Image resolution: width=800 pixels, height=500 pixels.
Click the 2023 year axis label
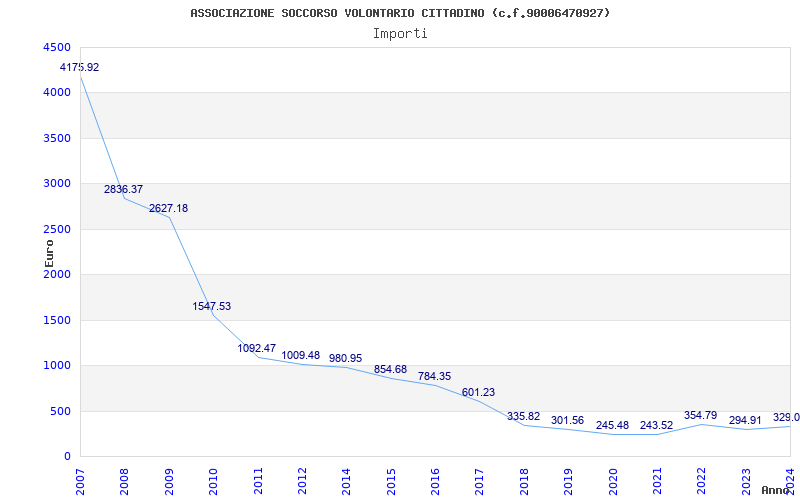click(x=746, y=481)
